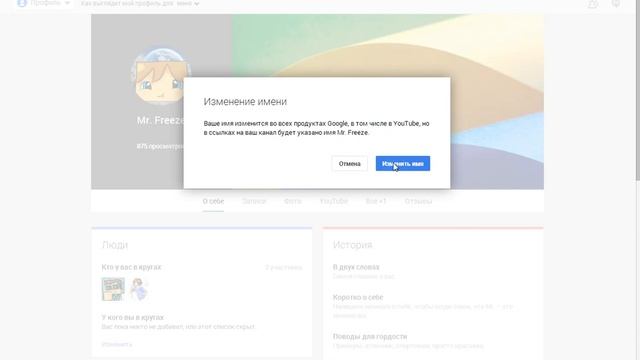The width and height of the screenshot is (640, 360).
Task: Open the YouTube tab
Action: coord(333,201)
